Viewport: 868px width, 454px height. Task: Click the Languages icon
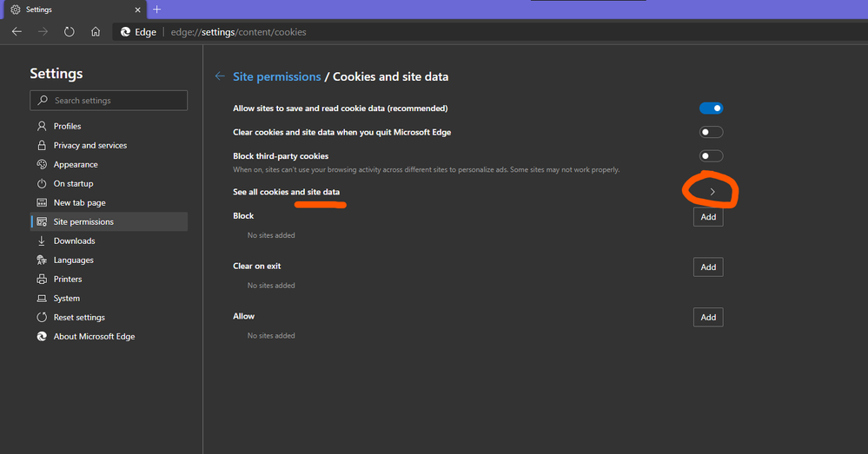tap(42, 260)
